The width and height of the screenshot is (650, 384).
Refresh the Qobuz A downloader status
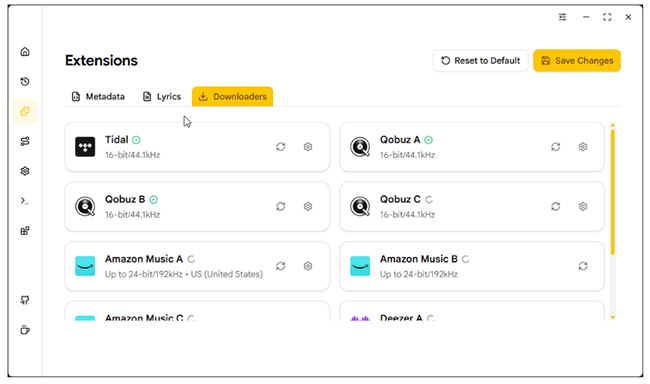coord(555,147)
